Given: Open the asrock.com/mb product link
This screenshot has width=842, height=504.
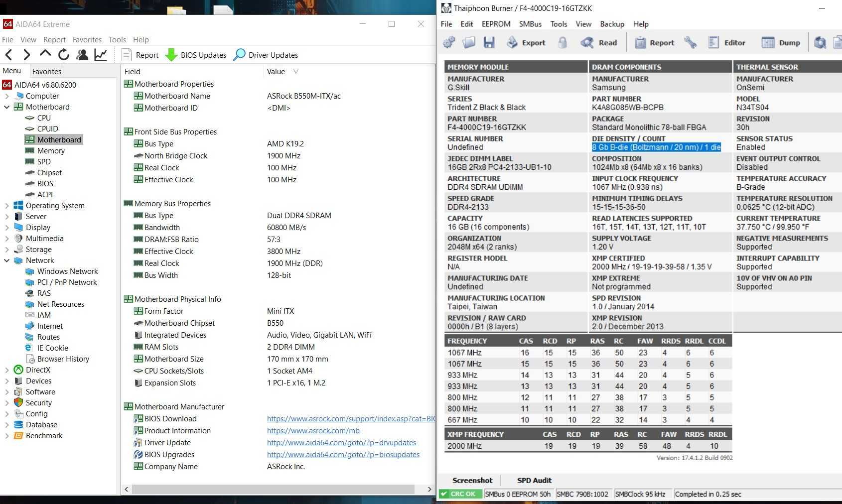Looking at the screenshot, I should point(313,430).
